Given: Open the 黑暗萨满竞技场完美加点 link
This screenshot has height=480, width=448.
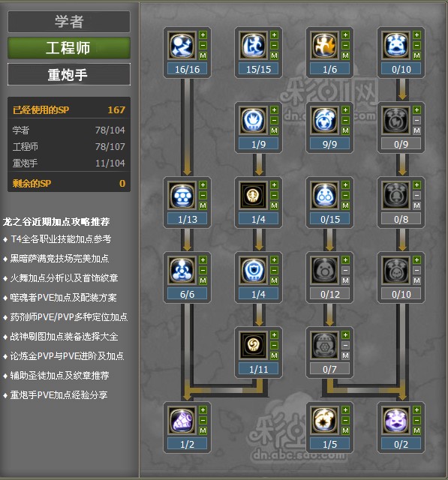Looking at the screenshot, I should point(60,259).
